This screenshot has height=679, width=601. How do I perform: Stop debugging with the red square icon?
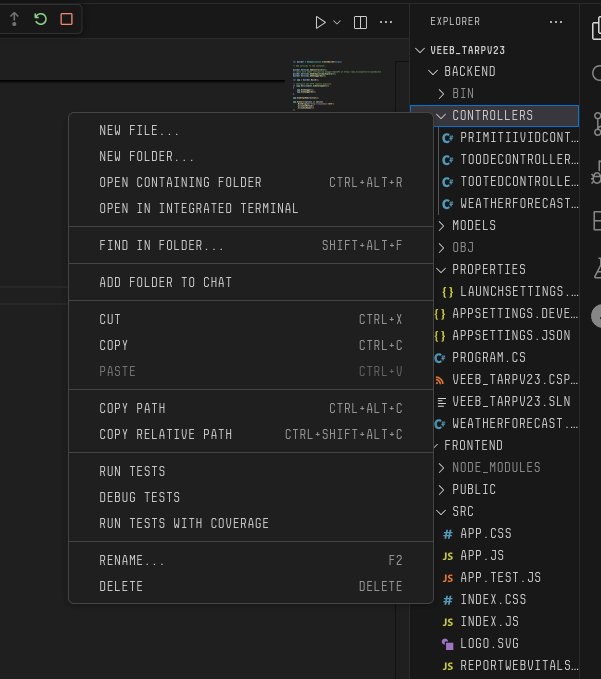pyautogui.click(x=66, y=19)
